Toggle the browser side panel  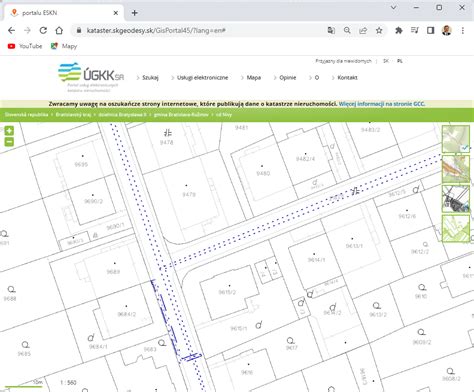click(431, 30)
